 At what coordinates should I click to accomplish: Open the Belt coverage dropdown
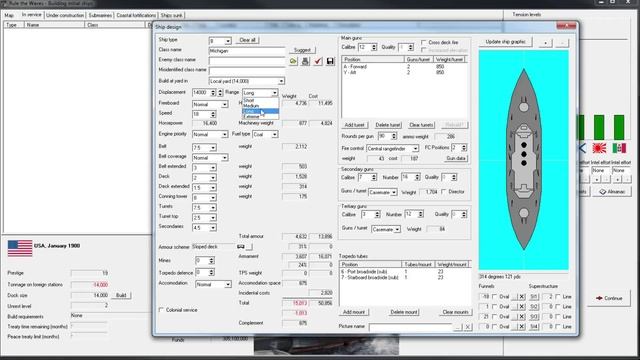pos(224,158)
